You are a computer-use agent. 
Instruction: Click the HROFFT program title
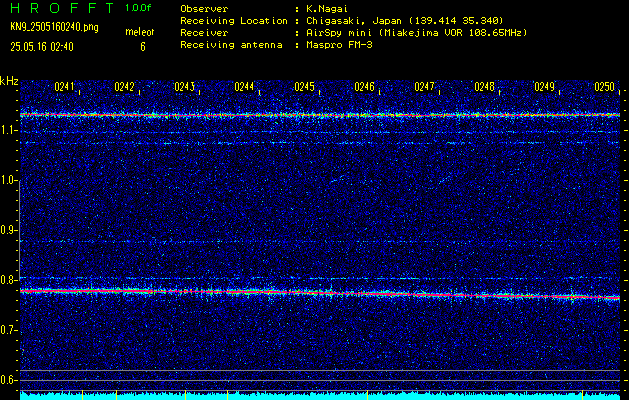click(62, 8)
